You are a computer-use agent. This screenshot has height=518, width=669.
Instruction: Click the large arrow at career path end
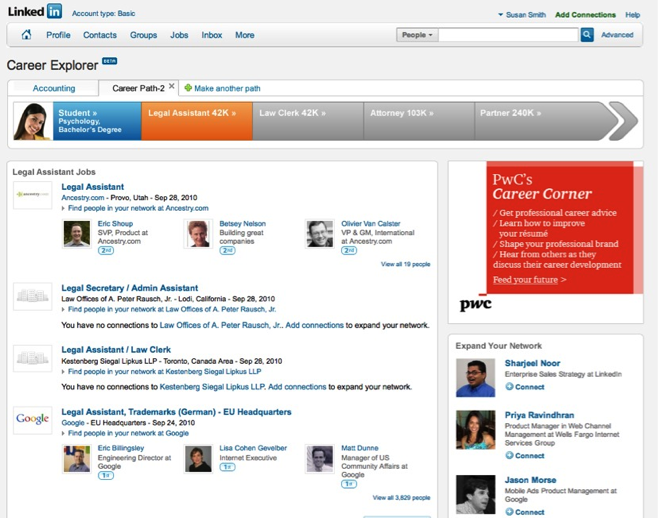[x=623, y=121]
